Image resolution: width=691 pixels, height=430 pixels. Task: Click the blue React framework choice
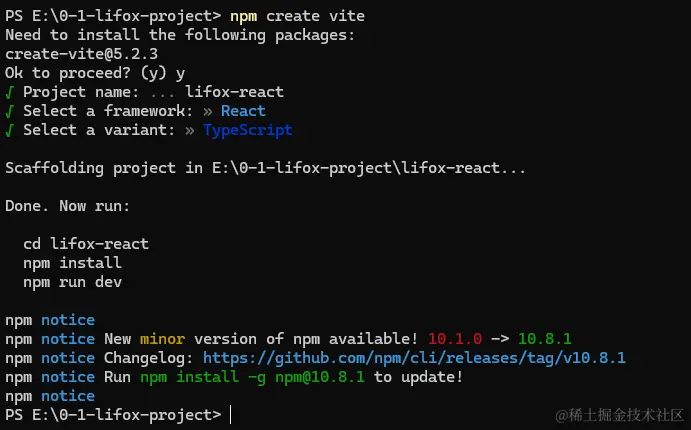tap(243, 111)
